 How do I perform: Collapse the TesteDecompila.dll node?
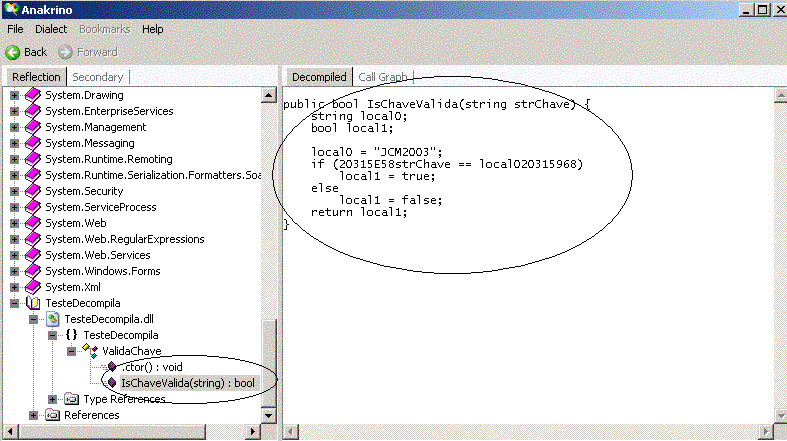(33, 319)
